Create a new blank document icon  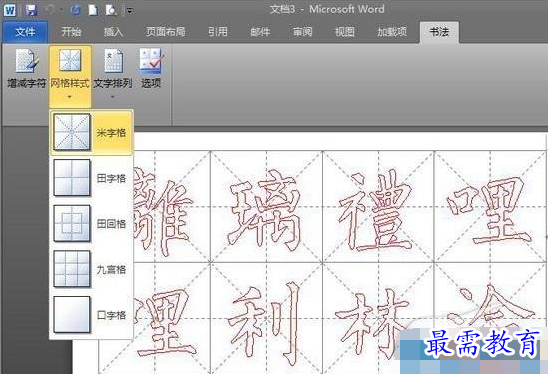93,10
